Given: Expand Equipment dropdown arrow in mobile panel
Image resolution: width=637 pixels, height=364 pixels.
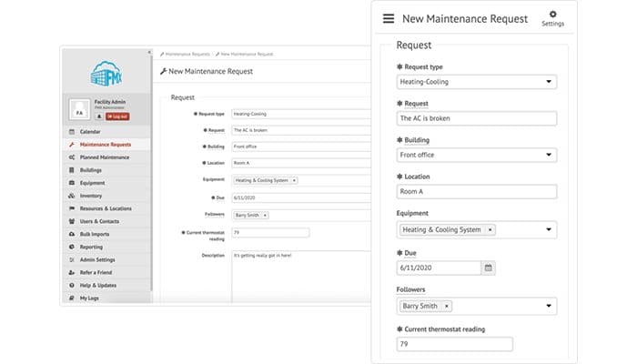Looking at the screenshot, I should pos(549,229).
